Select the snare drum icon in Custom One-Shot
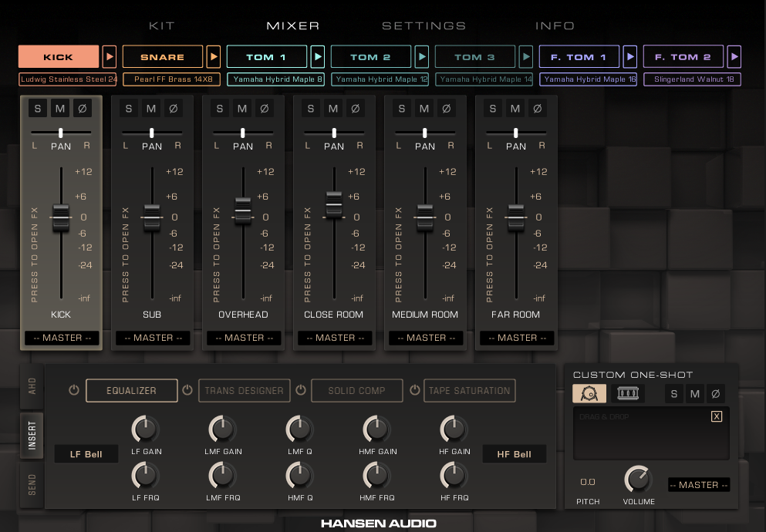766x532 pixels. point(628,394)
